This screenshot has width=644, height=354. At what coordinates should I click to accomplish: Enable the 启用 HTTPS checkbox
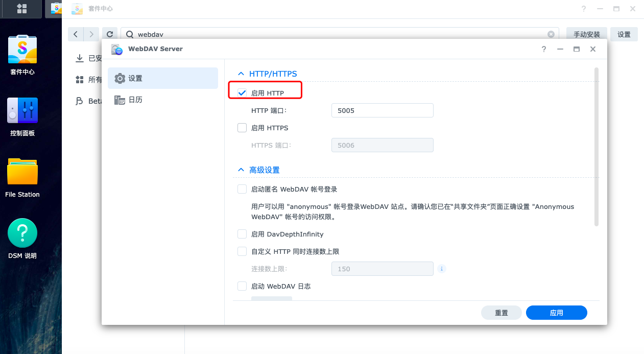(x=242, y=128)
